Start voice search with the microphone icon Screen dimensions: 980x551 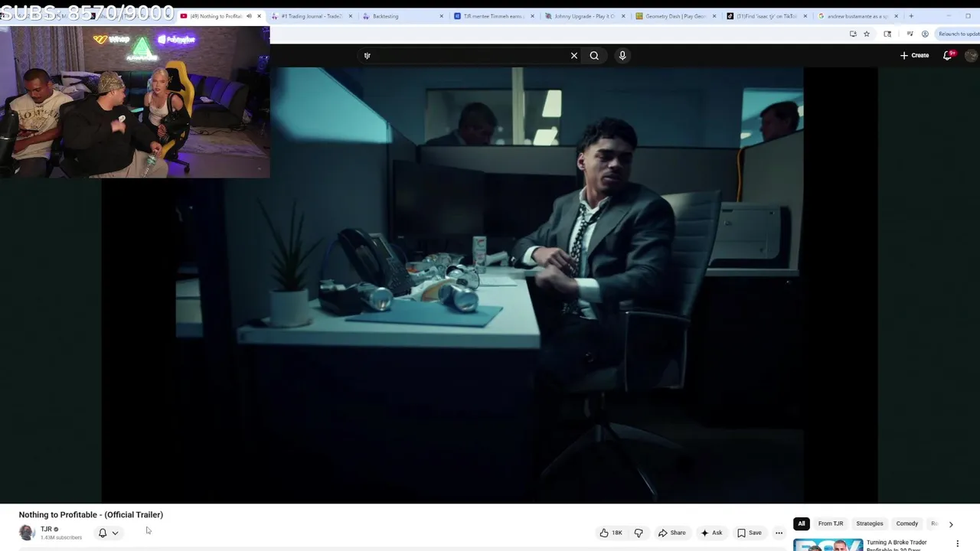pos(622,55)
